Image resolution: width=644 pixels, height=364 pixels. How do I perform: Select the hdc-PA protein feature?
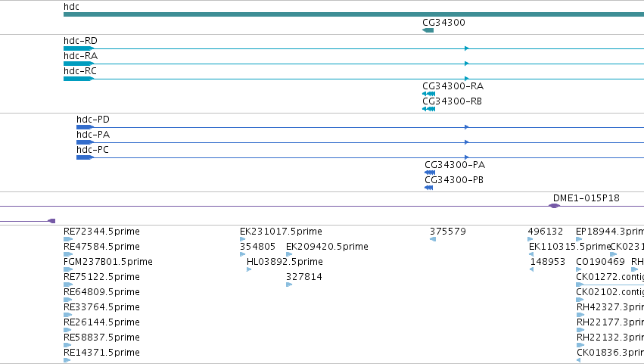(x=360, y=142)
